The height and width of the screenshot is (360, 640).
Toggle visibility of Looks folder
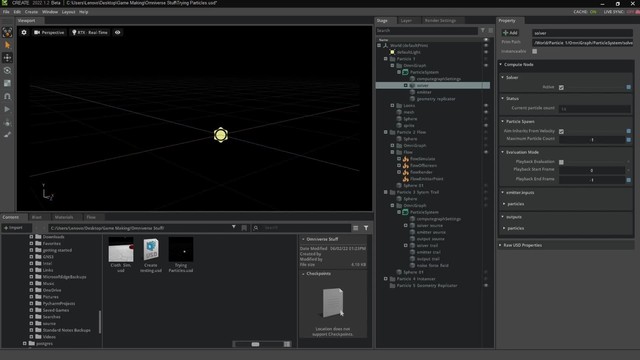pyautogui.click(x=486, y=105)
